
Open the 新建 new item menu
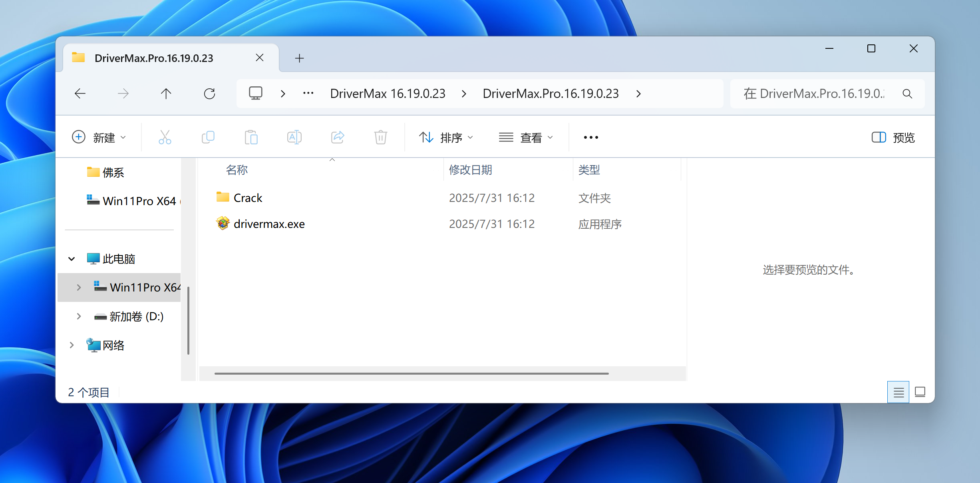tap(99, 138)
